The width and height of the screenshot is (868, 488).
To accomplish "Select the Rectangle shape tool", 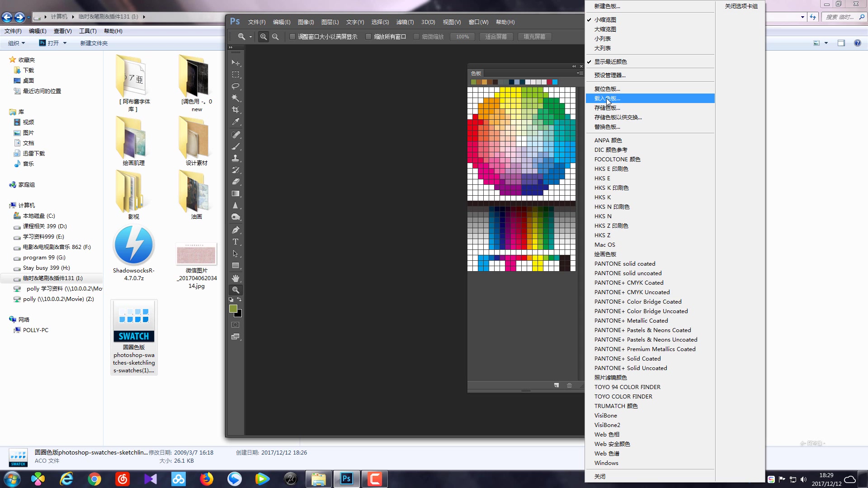I will pyautogui.click(x=236, y=266).
